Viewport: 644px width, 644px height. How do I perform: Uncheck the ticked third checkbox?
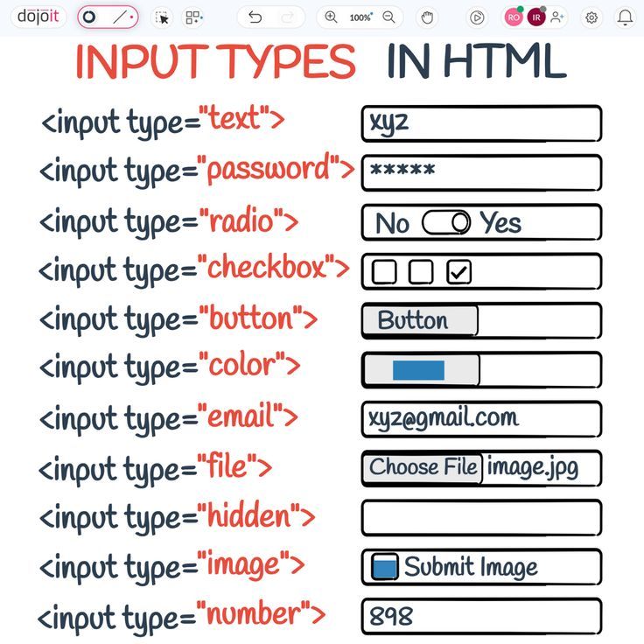click(458, 272)
